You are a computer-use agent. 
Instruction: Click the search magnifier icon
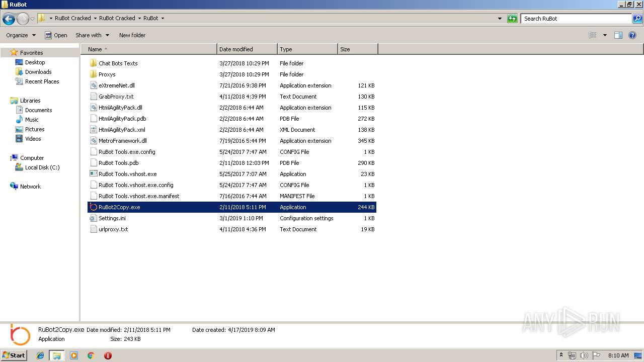[x=637, y=19]
